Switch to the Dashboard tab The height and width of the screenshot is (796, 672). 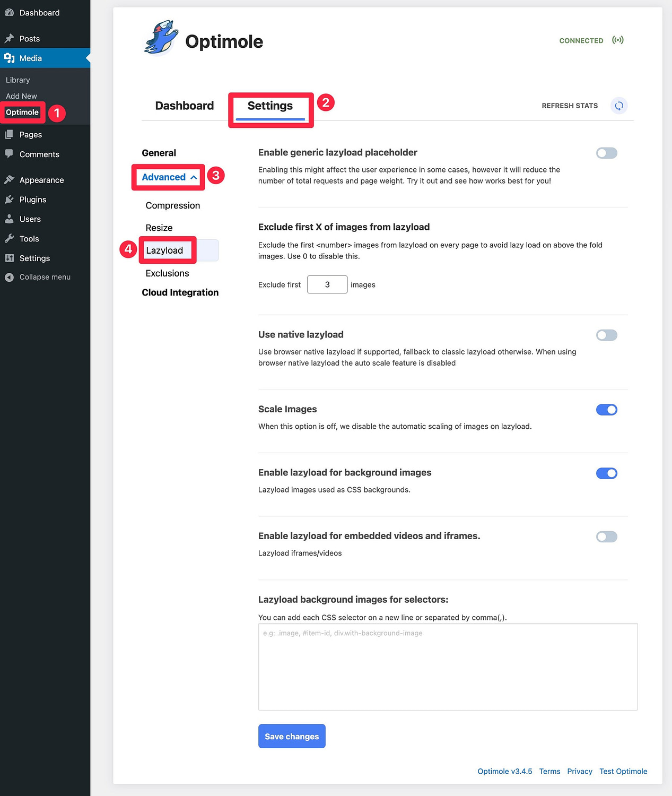(x=184, y=106)
